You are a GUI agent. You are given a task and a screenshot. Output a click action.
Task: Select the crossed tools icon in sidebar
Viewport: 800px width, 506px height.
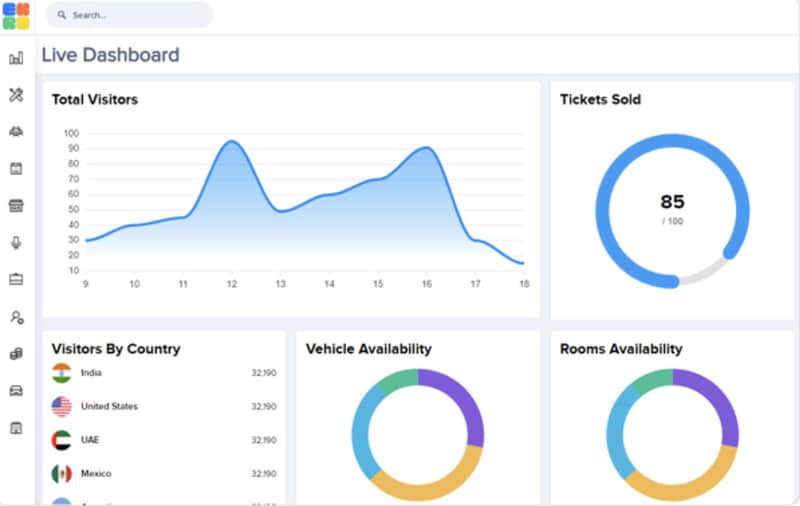click(x=16, y=95)
